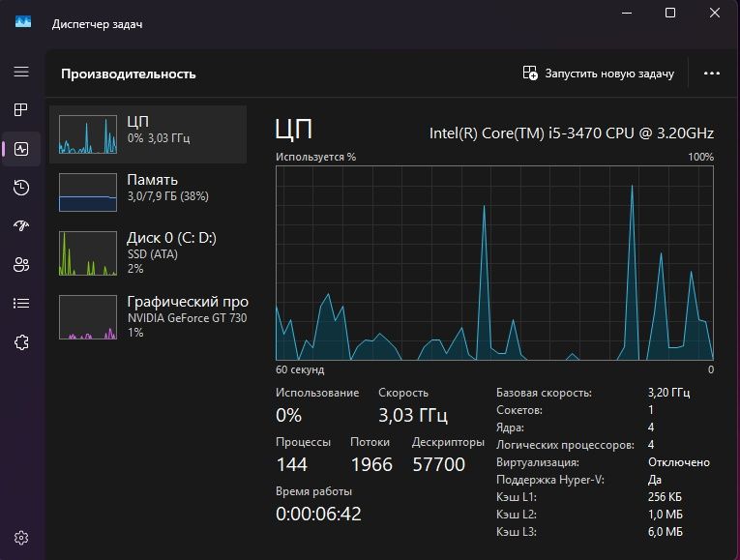This screenshot has width=740, height=560.
Task: Open the Users page icon
Action: point(21,265)
